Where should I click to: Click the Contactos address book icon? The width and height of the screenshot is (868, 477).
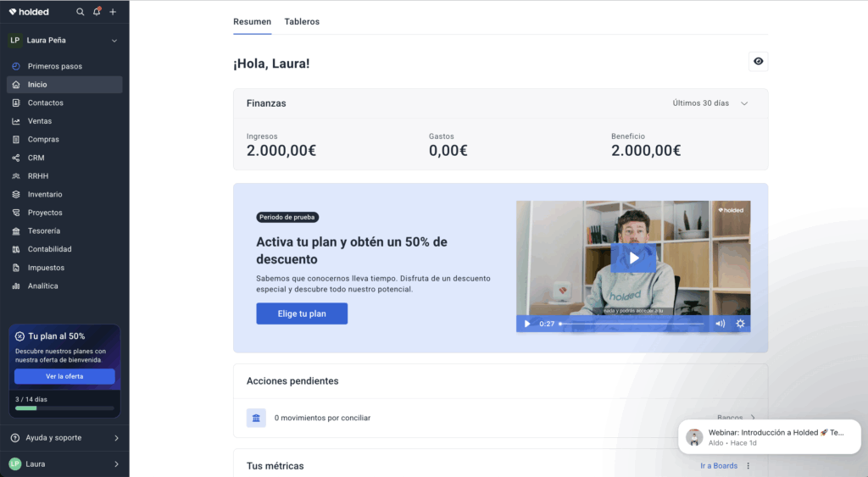[x=16, y=103]
